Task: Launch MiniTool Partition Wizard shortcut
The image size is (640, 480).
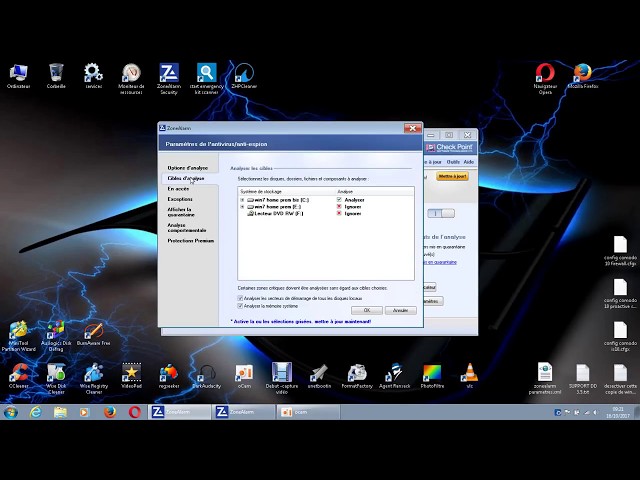Action: click(x=18, y=336)
